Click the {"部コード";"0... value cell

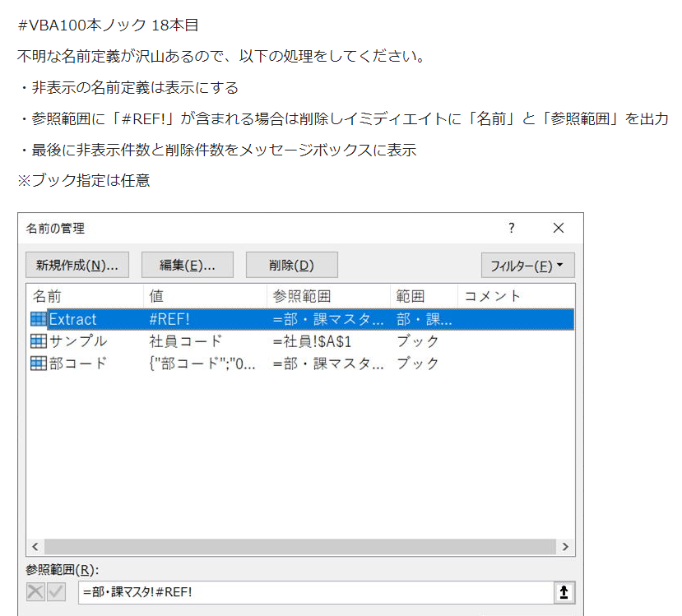click(202, 364)
